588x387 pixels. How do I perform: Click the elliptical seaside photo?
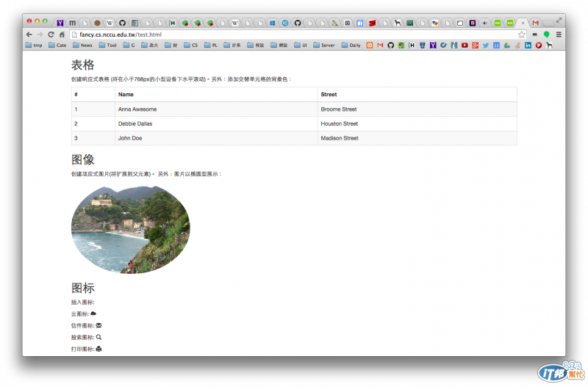tap(131, 230)
